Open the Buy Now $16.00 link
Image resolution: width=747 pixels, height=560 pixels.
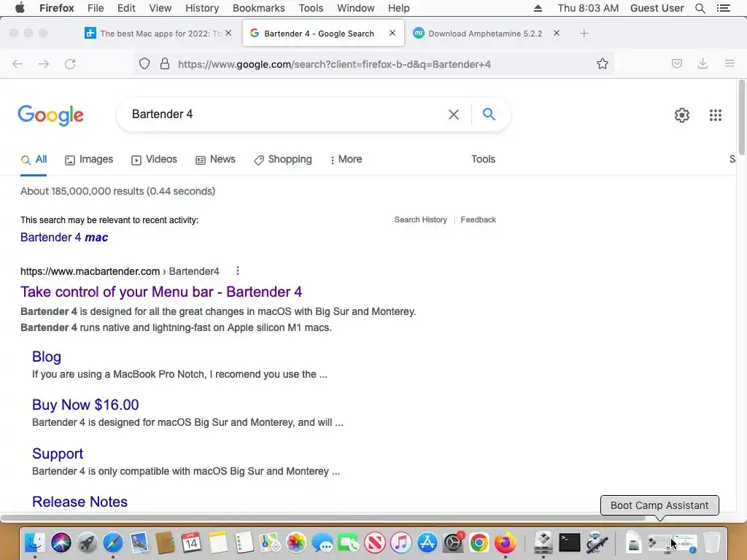[85, 405]
